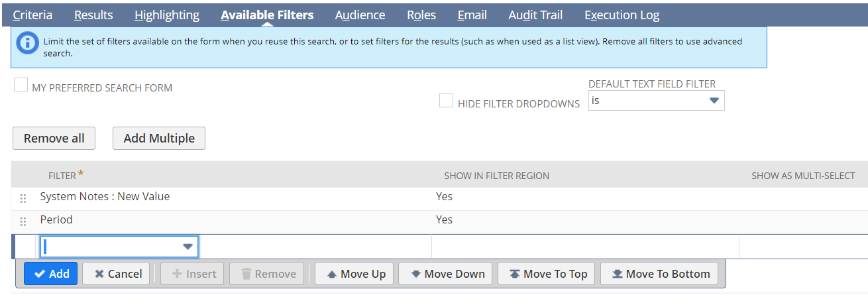This screenshot has width=868, height=299.
Task: Select the System Notes : New Value row
Action: [439, 197]
